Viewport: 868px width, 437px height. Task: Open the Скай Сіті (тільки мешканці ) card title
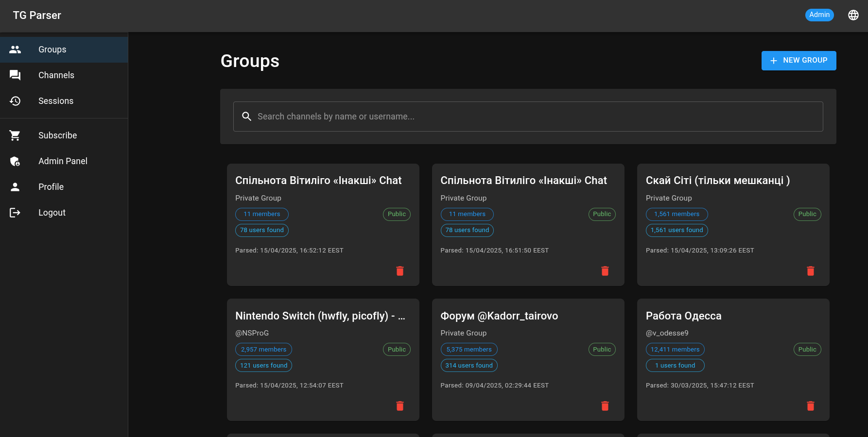tap(718, 181)
